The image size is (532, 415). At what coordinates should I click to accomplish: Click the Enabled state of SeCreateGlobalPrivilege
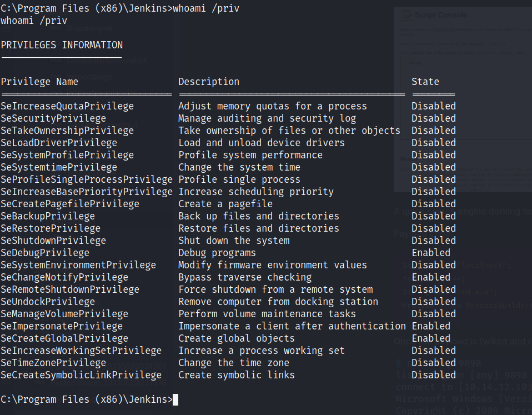pyautogui.click(x=431, y=338)
